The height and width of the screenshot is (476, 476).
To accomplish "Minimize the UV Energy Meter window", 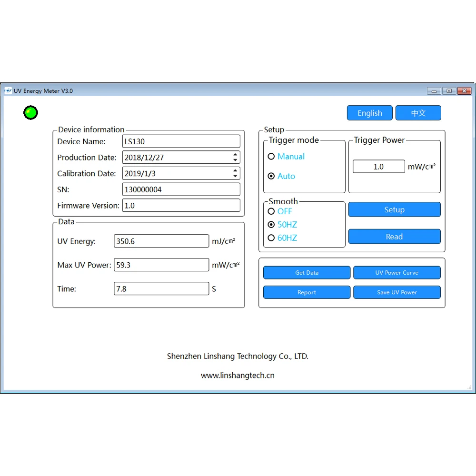I will [x=434, y=91].
